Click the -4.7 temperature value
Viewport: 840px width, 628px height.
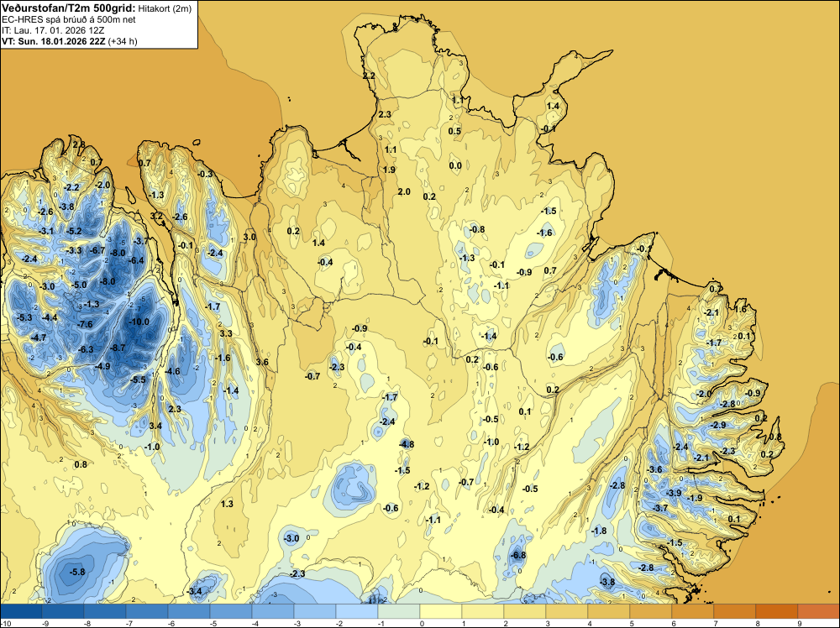pos(39,338)
